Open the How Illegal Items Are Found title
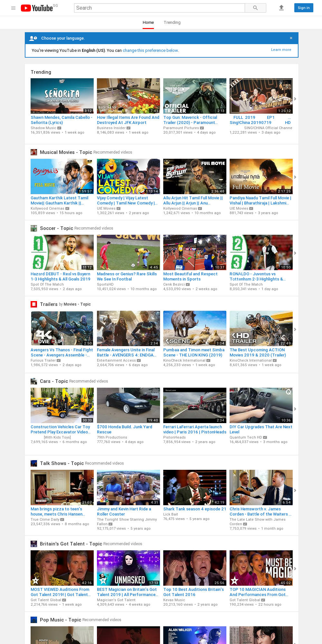 pos(128,120)
